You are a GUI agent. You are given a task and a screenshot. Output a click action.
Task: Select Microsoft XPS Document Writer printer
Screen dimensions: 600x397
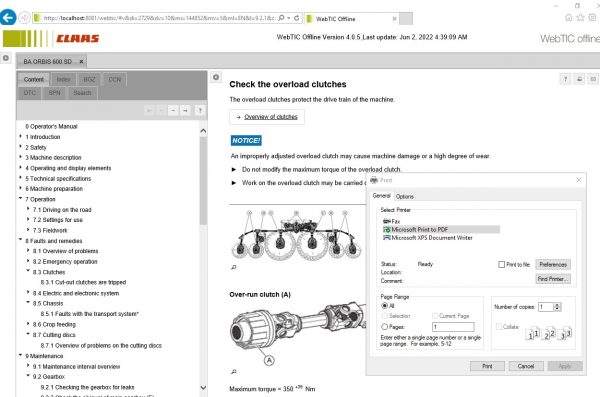click(x=428, y=238)
